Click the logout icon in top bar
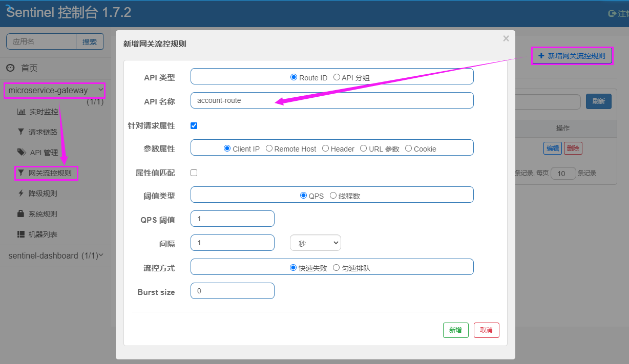The width and height of the screenshot is (629, 364). (612, 14)
